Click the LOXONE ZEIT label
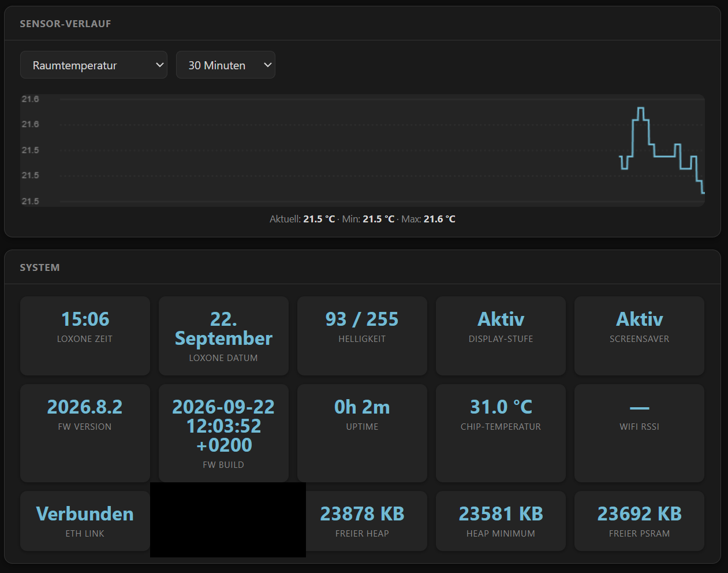This screenshot has height=573, width=728. 85,339
